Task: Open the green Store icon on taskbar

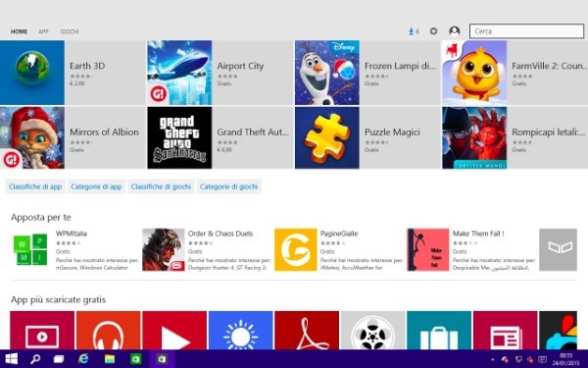Action: coord(135,359)
